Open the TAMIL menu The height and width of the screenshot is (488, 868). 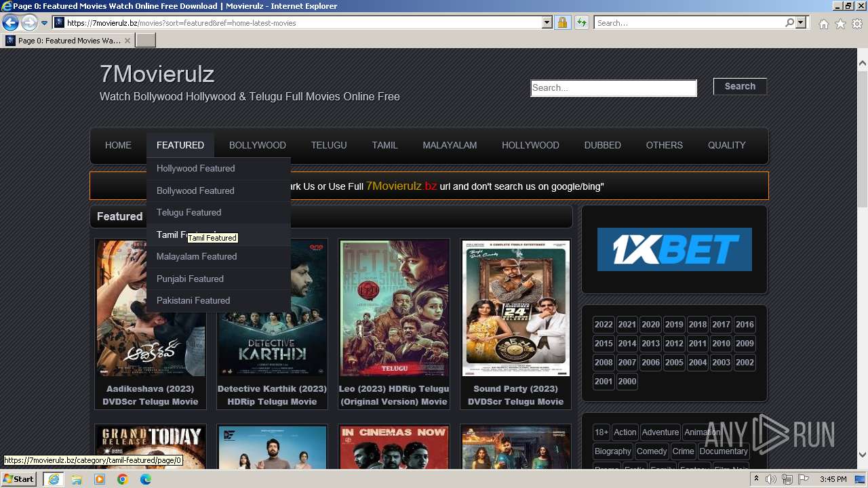(x=384, y=145)
